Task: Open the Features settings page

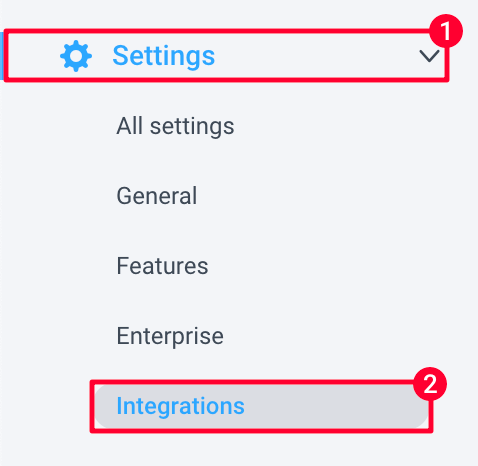Action: pos(162,266)
